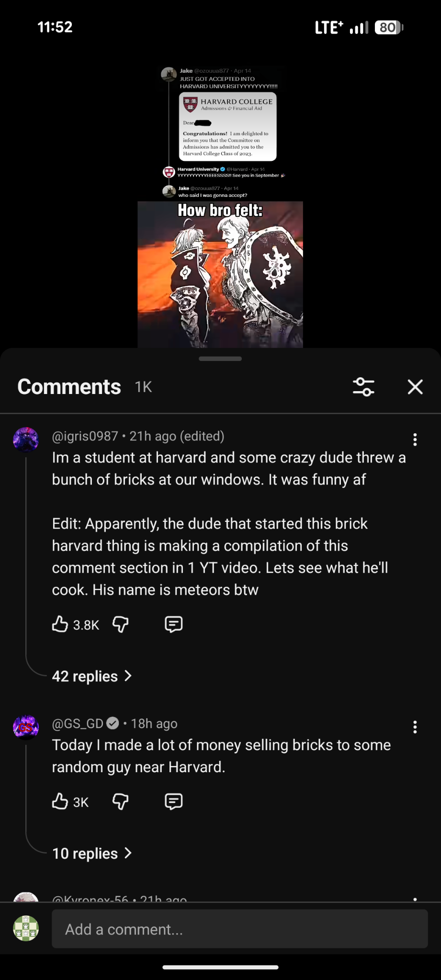The image size is (441, 980).
Task: Tap your own chessboard profile avatar
Action: 26,928
